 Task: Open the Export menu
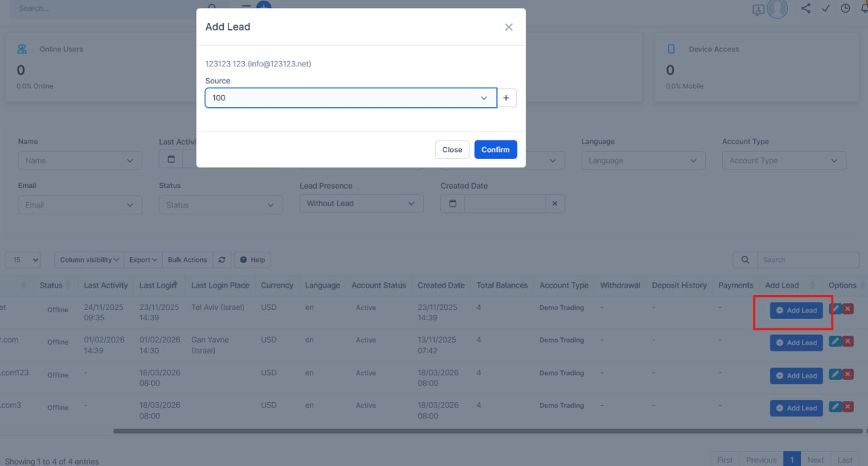[143, 260]
